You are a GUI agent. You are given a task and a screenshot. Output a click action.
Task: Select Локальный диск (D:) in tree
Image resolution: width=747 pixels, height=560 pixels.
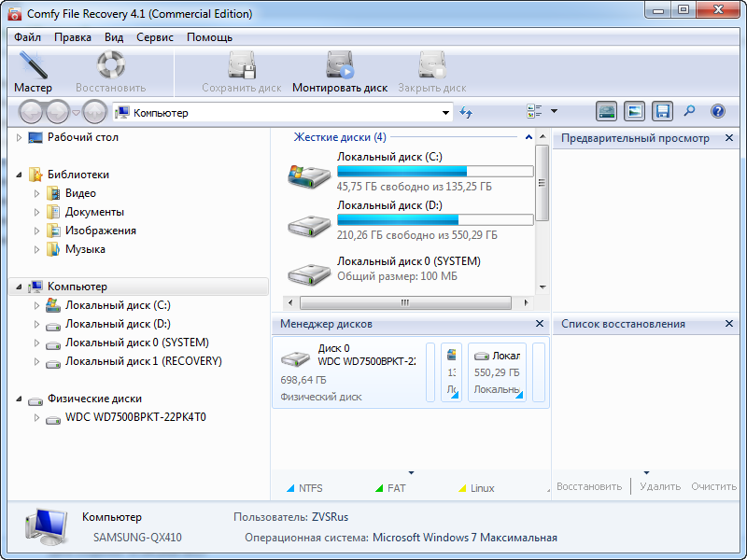click(118, 324)
